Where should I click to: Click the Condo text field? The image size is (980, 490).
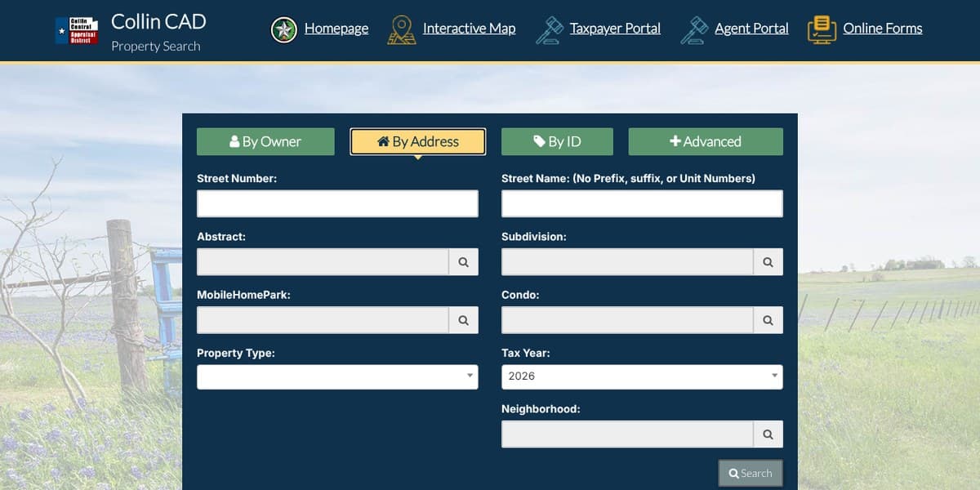[627, 320]
